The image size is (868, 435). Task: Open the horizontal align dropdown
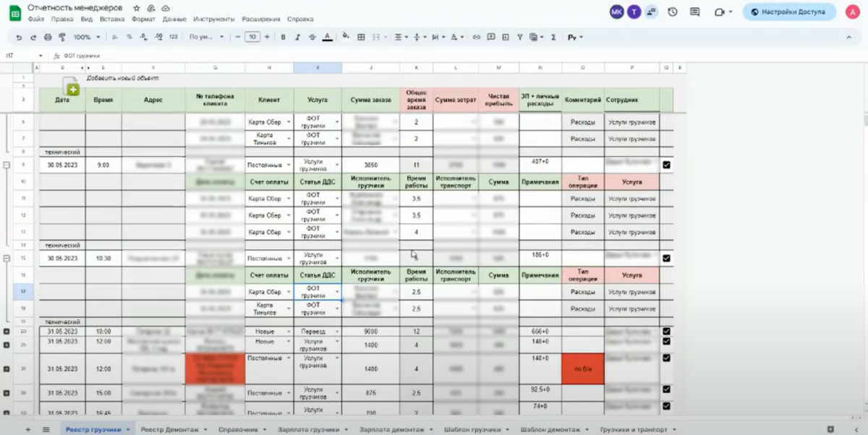[x=400, y=37]
